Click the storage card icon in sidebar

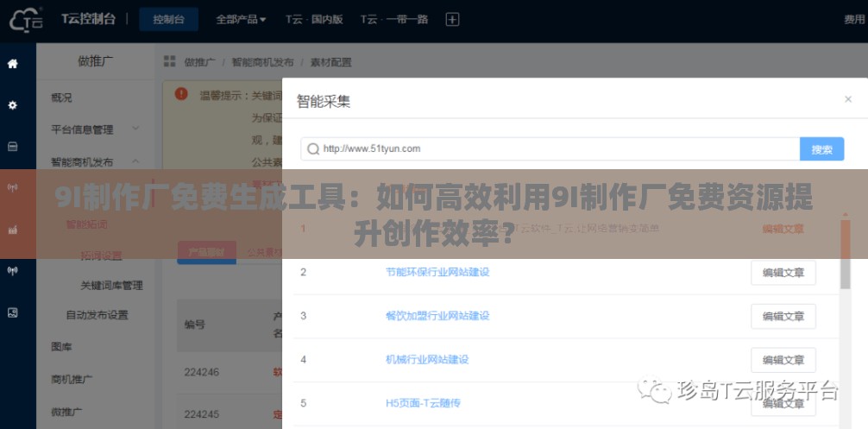(x=12, y=147)
